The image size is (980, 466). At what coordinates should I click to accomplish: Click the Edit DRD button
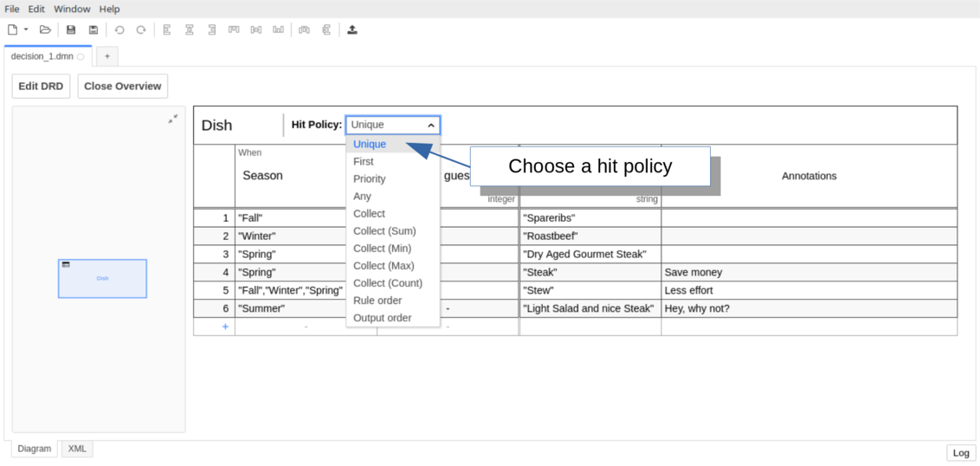point(41,86)
